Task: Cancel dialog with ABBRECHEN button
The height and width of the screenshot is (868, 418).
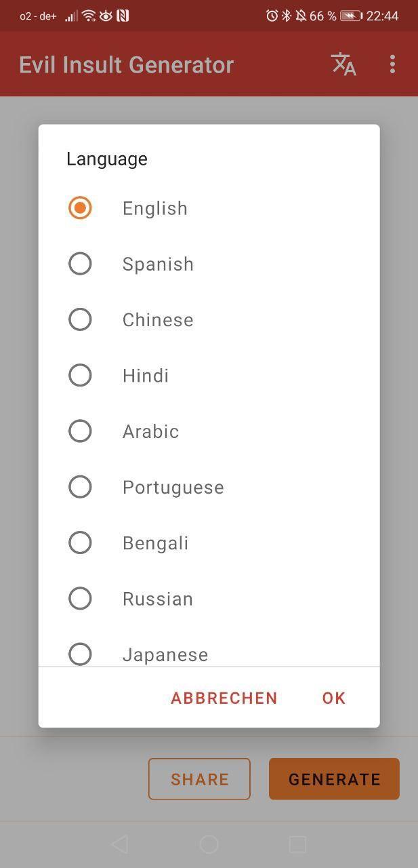Action: [224, 698]
